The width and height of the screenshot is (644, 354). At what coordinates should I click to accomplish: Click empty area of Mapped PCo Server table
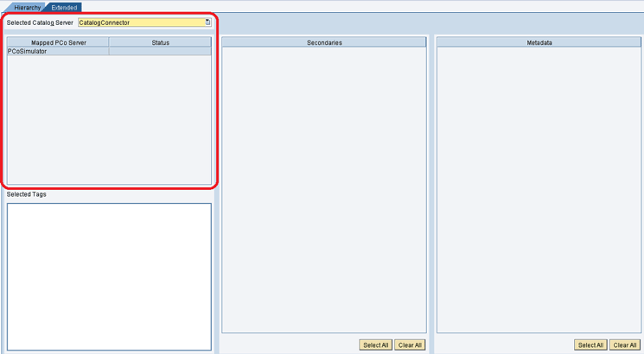(109, 121)
